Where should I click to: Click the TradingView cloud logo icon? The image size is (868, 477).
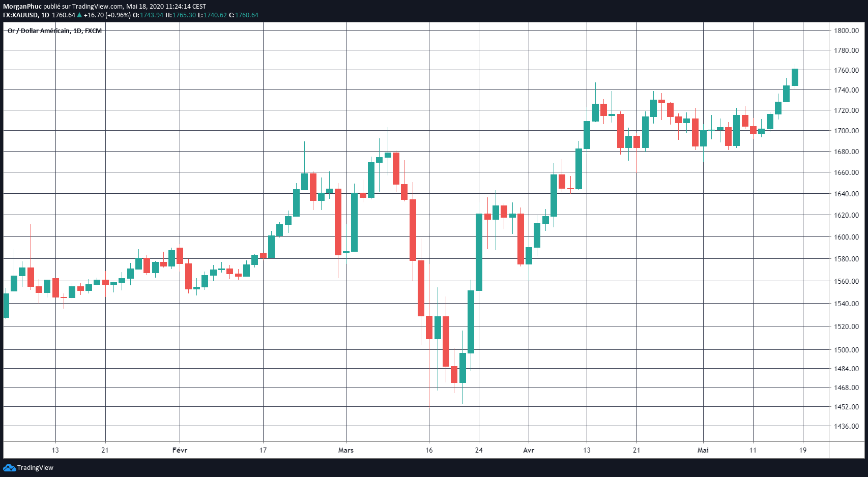(9, 468)
